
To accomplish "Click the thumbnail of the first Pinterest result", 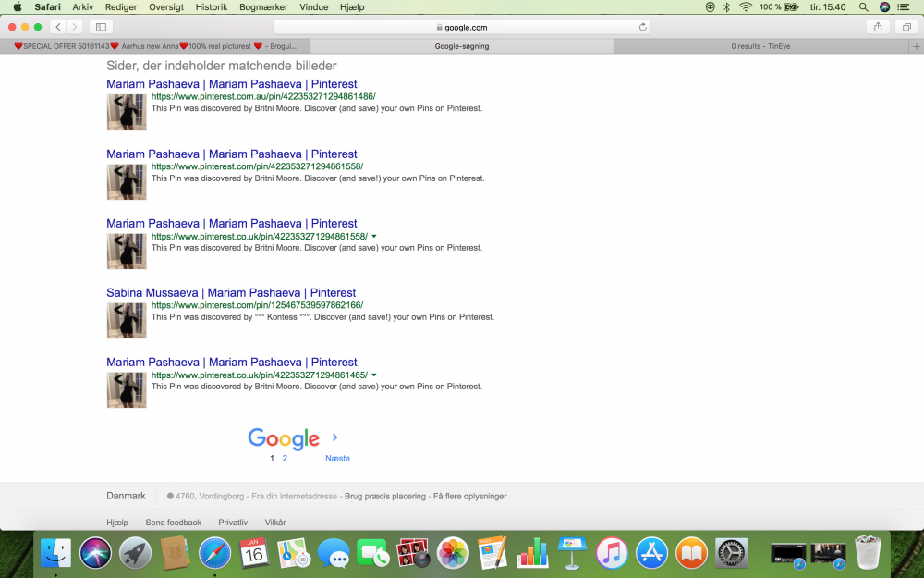I will (x=127, y=113).
